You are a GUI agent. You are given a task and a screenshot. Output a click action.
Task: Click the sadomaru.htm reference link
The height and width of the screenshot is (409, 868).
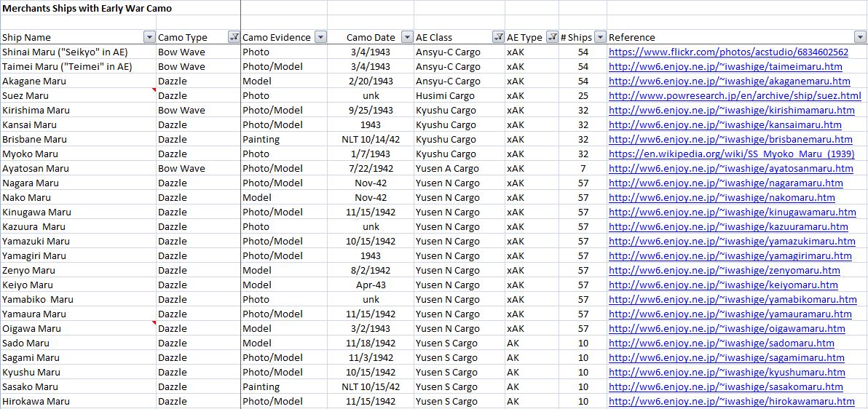pos(721,343)
